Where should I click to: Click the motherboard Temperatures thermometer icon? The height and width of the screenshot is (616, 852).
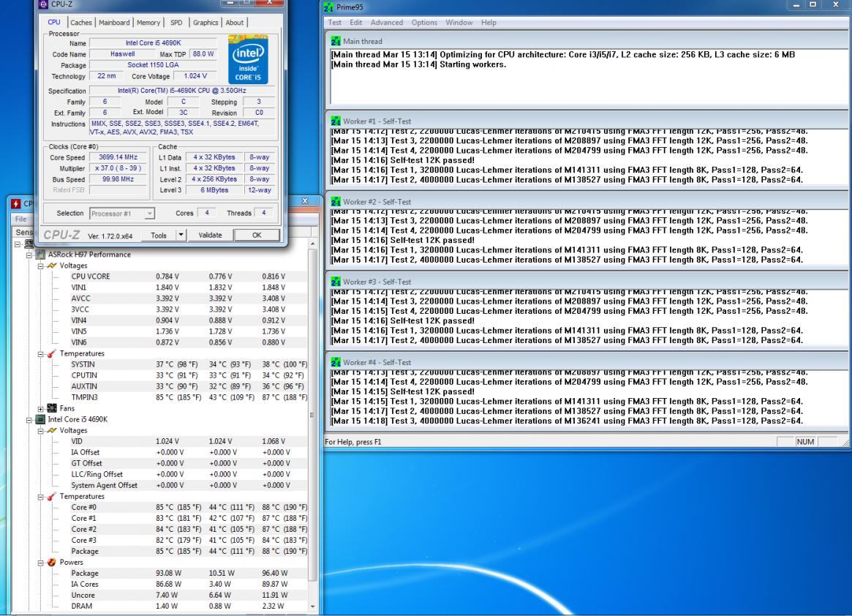point(52,353)
